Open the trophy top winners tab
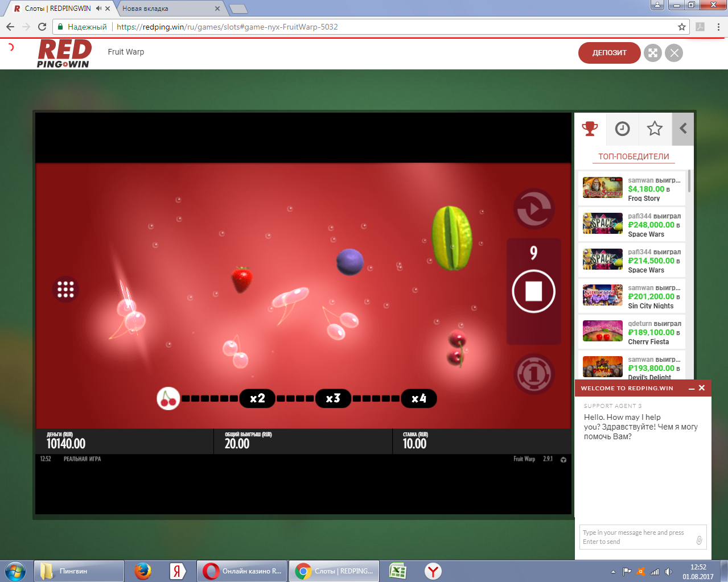Viewport: 728px width, 582px height. [590, 129]
